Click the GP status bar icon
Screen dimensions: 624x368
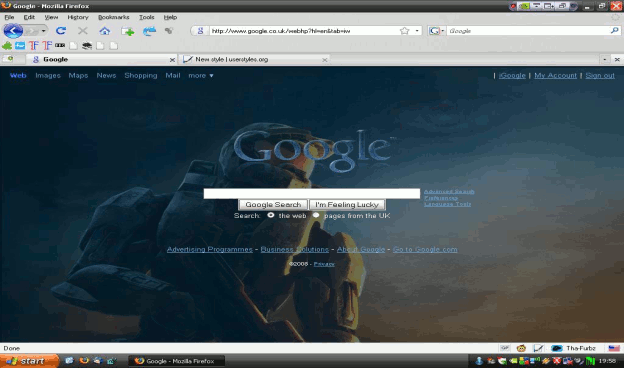pos(505,348)
